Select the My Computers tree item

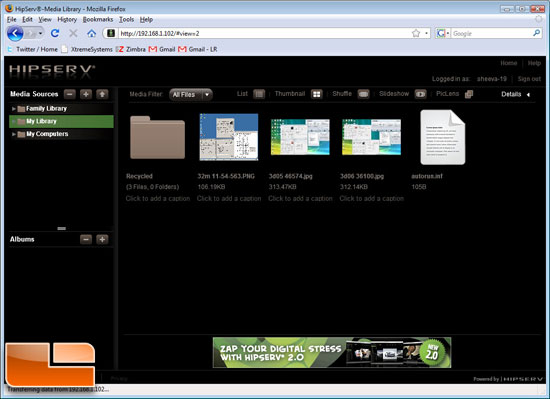tap(61, 134)
